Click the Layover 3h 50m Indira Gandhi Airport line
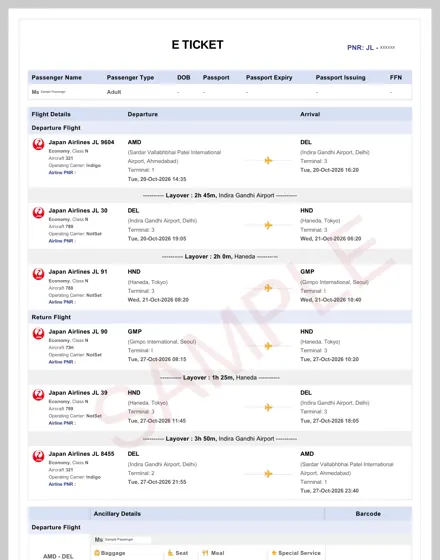This screenshot has height=560, width=440. click(220, 439)
